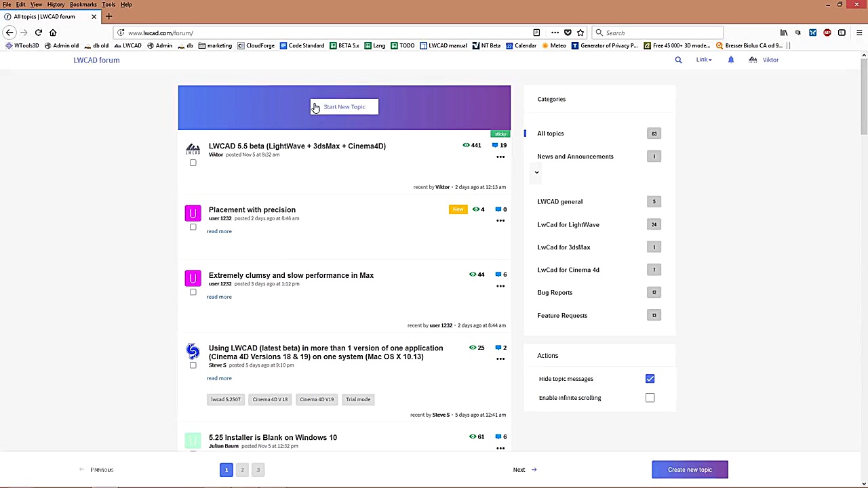Bookmark this page with the star icon
Screen dimensions: 868x488
(x=580, y=33)
